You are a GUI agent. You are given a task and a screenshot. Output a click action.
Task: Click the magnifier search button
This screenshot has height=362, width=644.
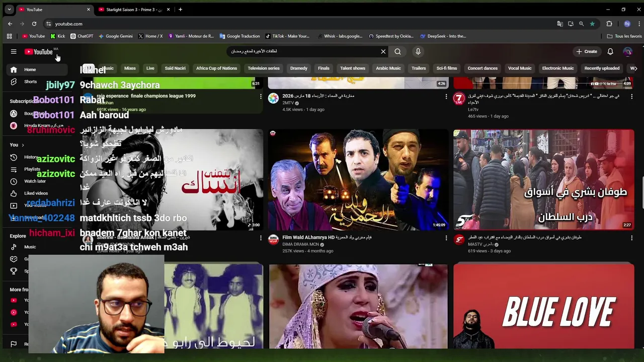pyautogui.click(x=397, y=51)
